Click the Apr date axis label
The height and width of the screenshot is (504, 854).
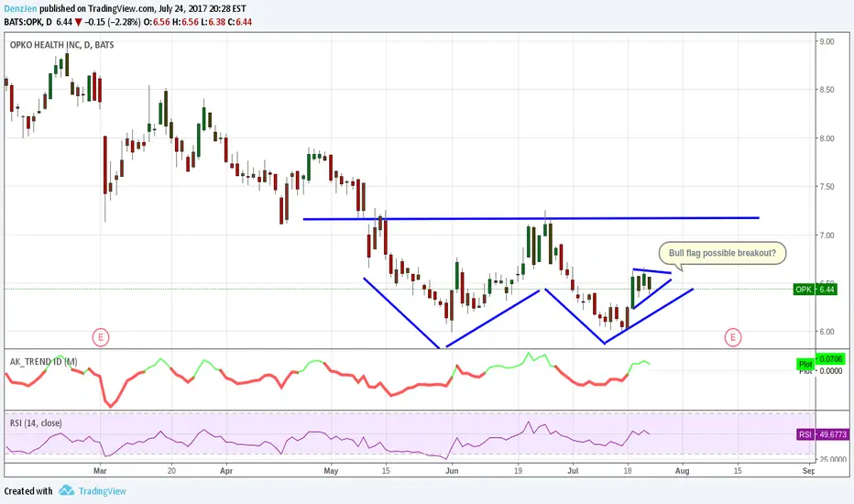pyautogui.click(x=226, y=470)
